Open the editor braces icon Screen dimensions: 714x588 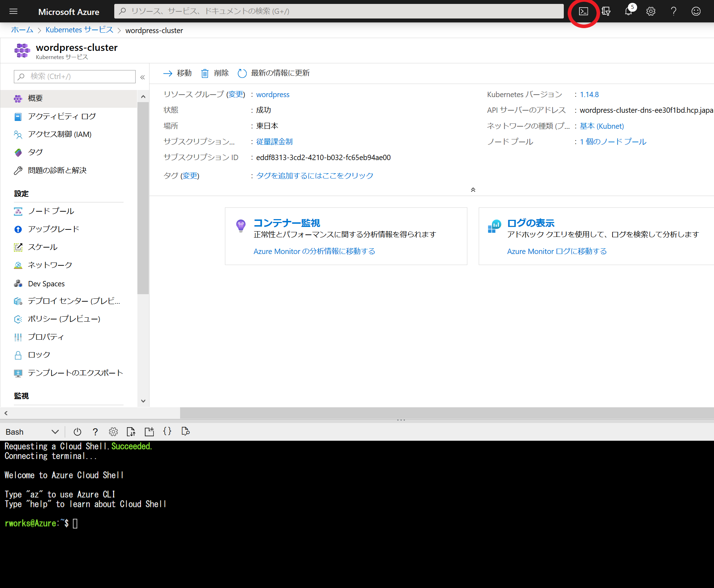167,431
